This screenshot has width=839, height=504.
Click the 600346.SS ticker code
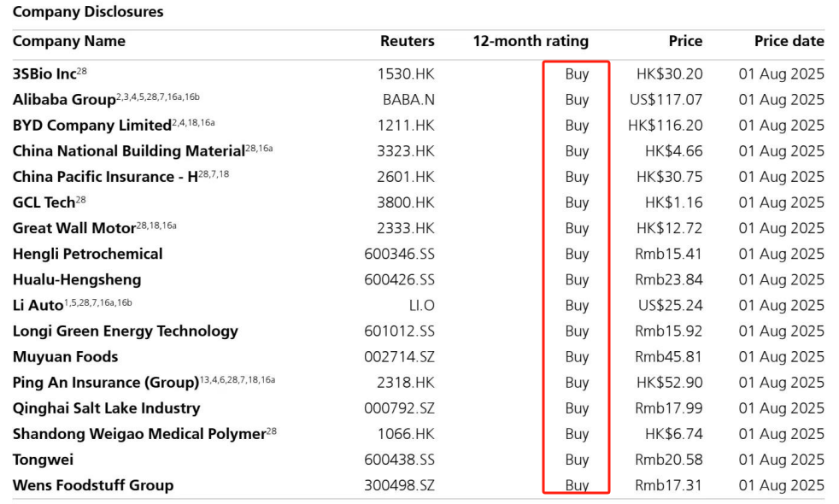[x=399, y=254]
